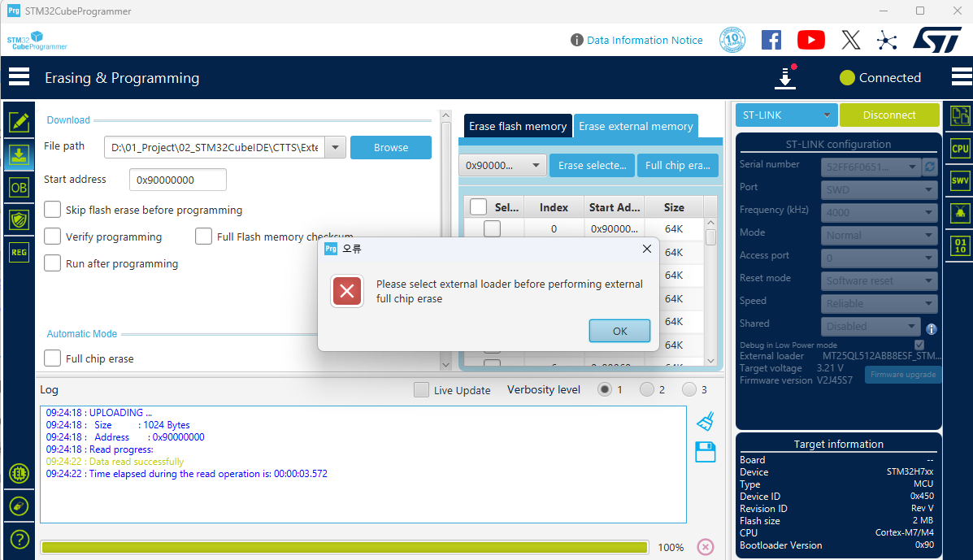Switch to the Erase flash memory tab
This screenshot has height=560, width=973.
tap(517, 126)
